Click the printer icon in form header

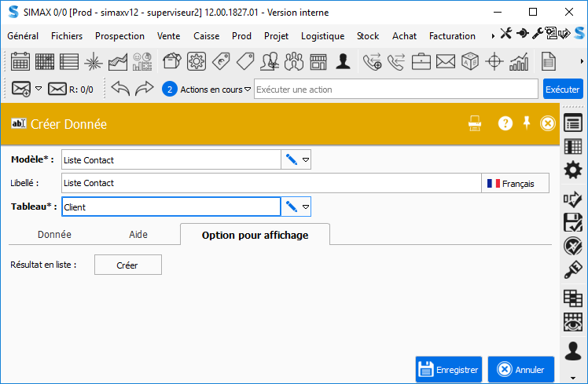475,123
